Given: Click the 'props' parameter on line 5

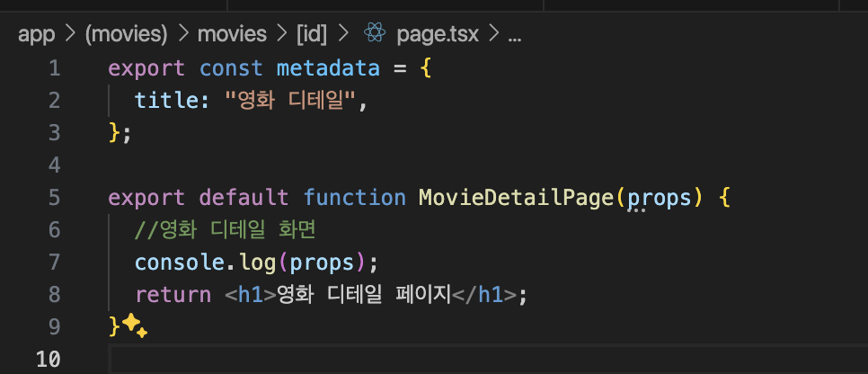Looking at the screenshot, I should tap(660, 198).
